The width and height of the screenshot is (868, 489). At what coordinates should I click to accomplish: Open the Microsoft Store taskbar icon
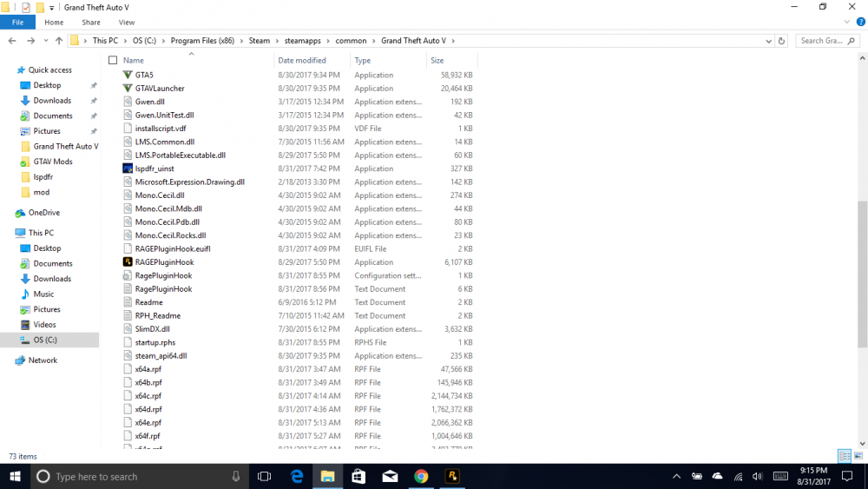[x=358, y=476]
